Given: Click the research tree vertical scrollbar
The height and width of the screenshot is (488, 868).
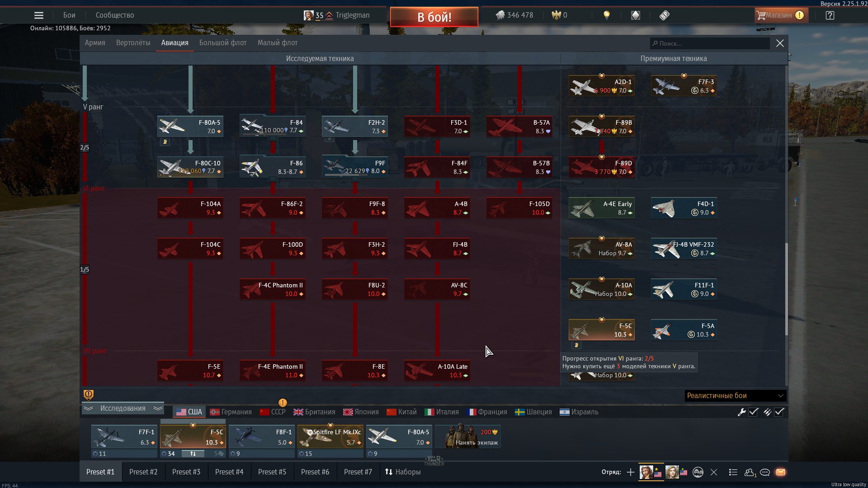Looking at the screenshot, I should click(786, 289).
